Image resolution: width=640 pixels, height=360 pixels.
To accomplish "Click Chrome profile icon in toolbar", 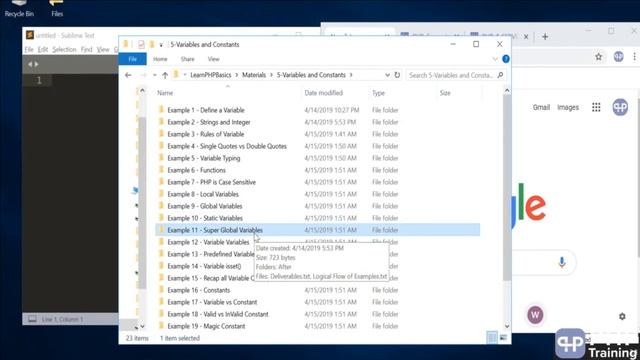I will [618, 57].
